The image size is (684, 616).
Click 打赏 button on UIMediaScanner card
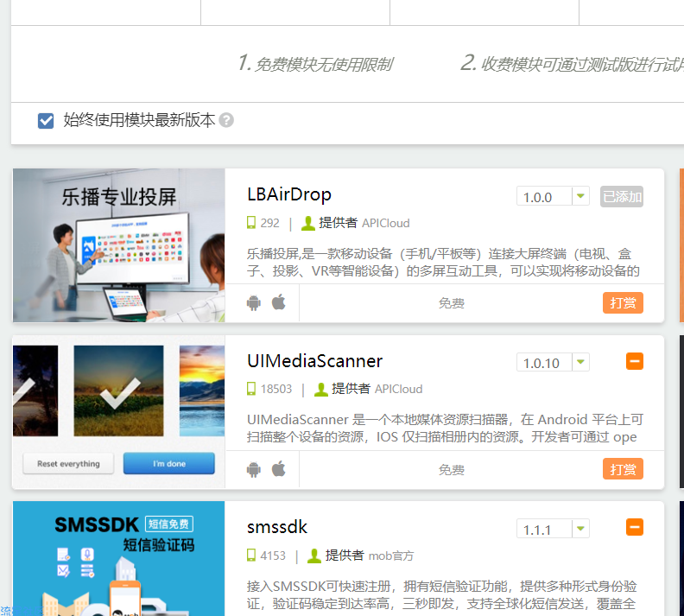[623, 469]
